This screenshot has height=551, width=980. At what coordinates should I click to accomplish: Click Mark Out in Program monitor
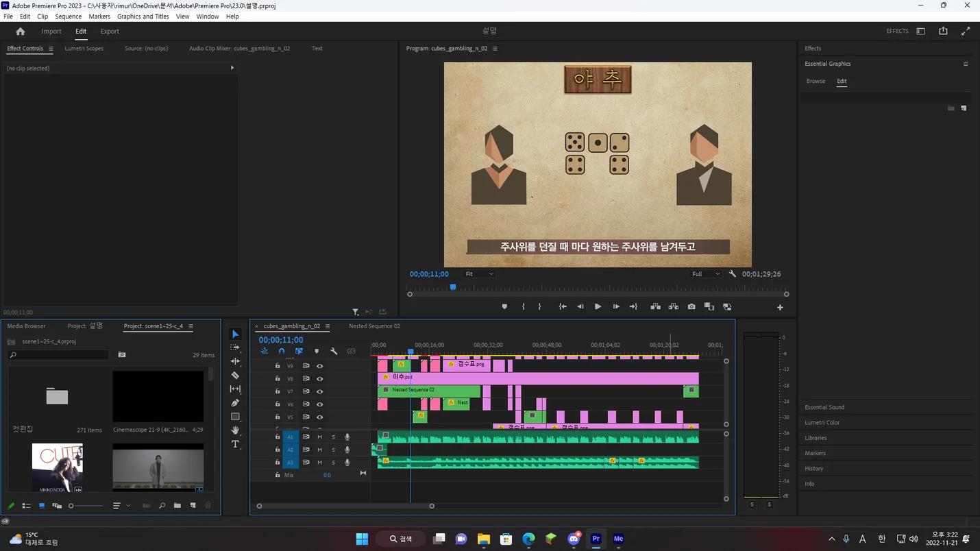click(x=539, y=306)
